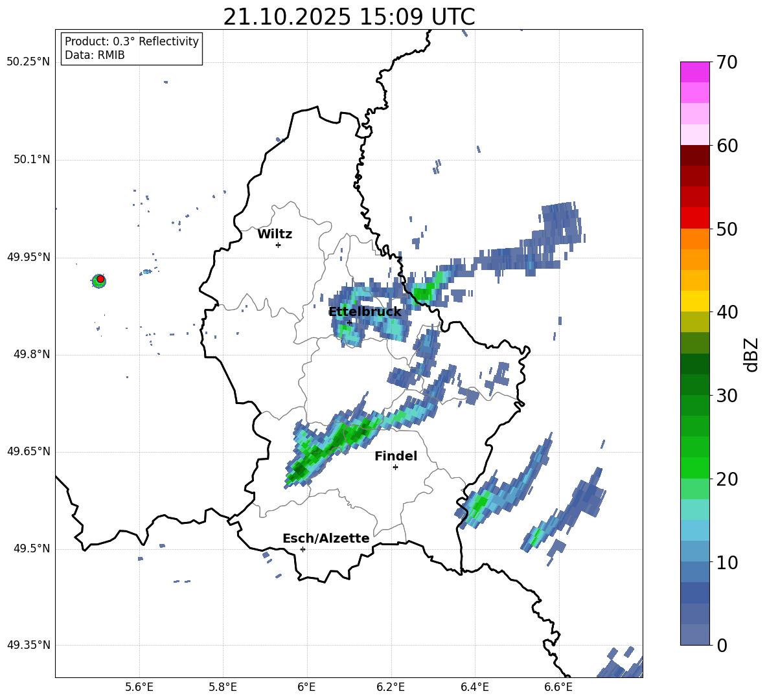Click the 49.95°N latitude label
This screenshot has height=700, width=767.
coord(29,257)
